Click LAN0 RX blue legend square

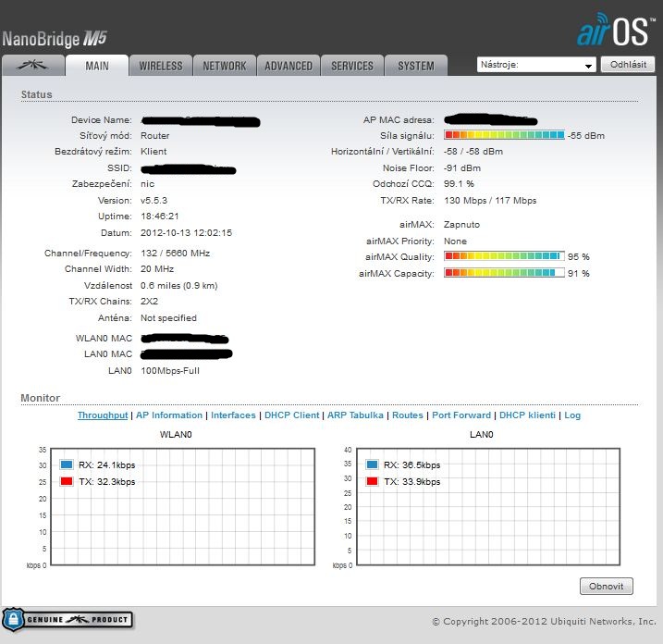point(372,464)
